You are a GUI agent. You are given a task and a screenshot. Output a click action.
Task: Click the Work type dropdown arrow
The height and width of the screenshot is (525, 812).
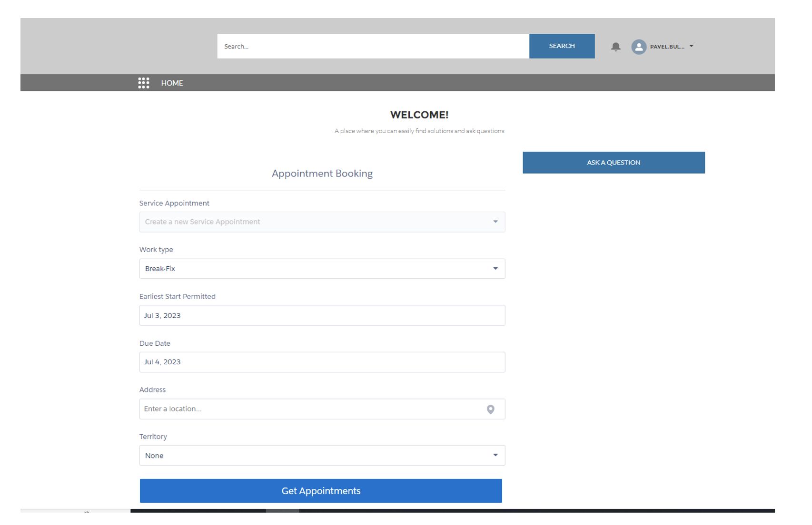coord(495,269)
